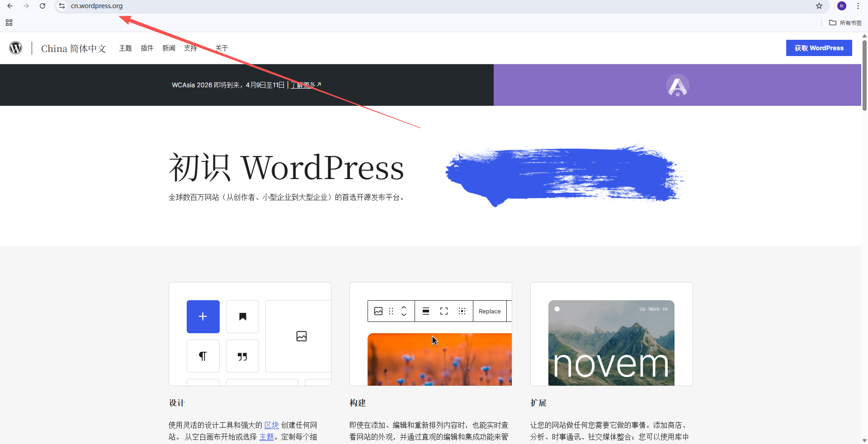Go back using the browser back arrow

click(10, 6)
